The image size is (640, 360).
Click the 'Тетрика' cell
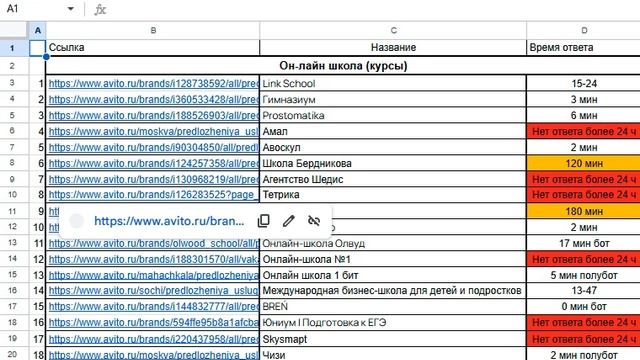(393, 195)
